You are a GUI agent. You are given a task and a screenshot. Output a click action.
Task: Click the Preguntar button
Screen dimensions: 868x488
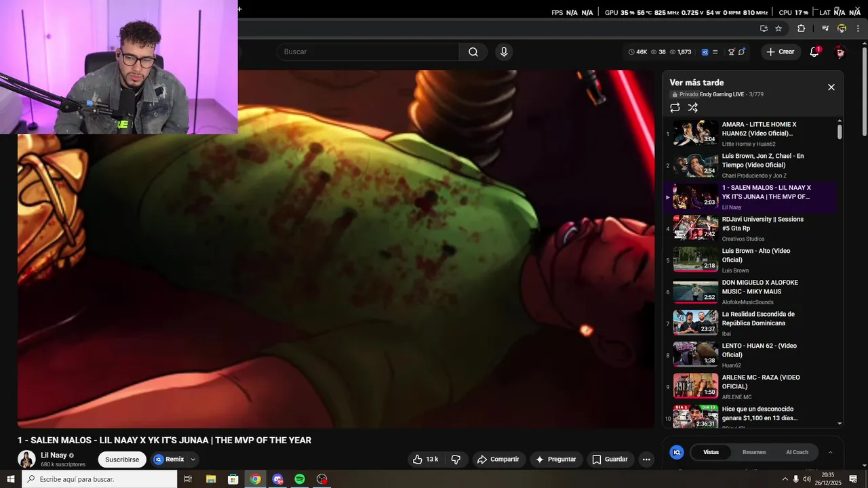coord(556,460)
